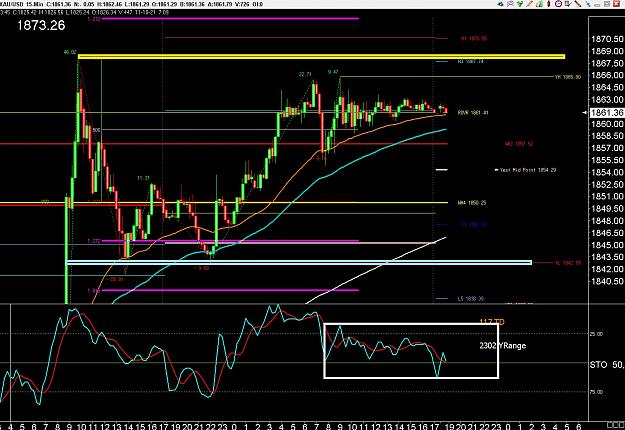Click the 2302 YRange text

pyautogui.click(x=503, y=346)
